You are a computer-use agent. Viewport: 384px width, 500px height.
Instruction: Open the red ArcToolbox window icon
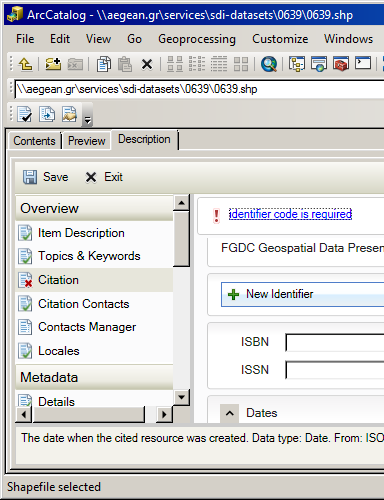point(340,64)
